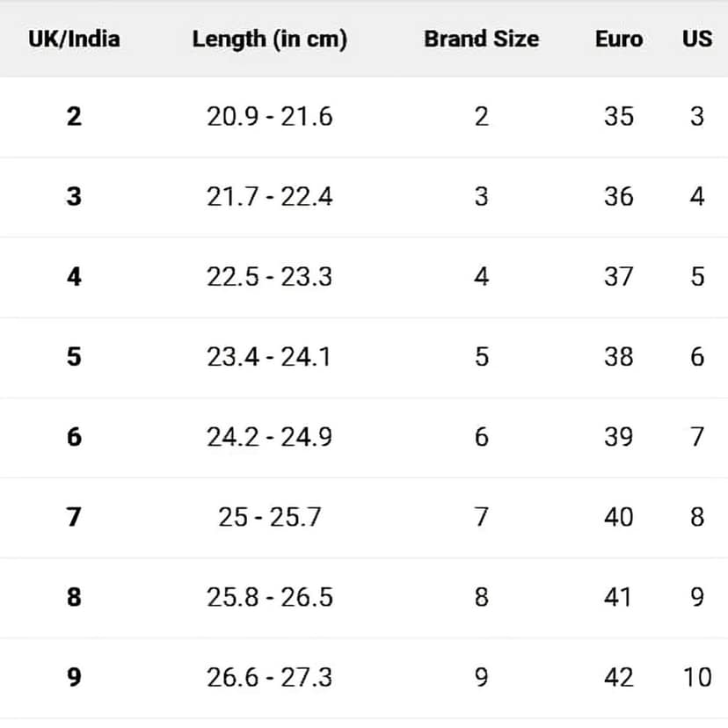Select UK/India size 2 cell
The height and width of the screenshot is (728, 728).
(x=74, y=117)
